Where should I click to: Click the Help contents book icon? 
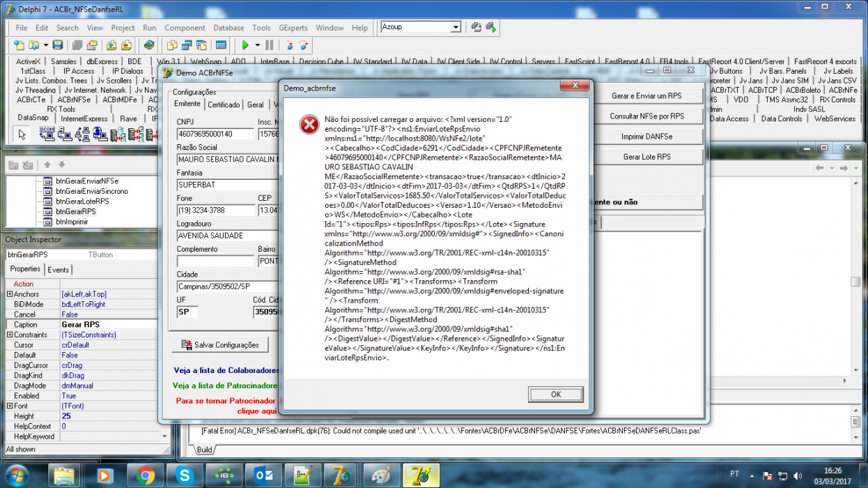(149, 45)
